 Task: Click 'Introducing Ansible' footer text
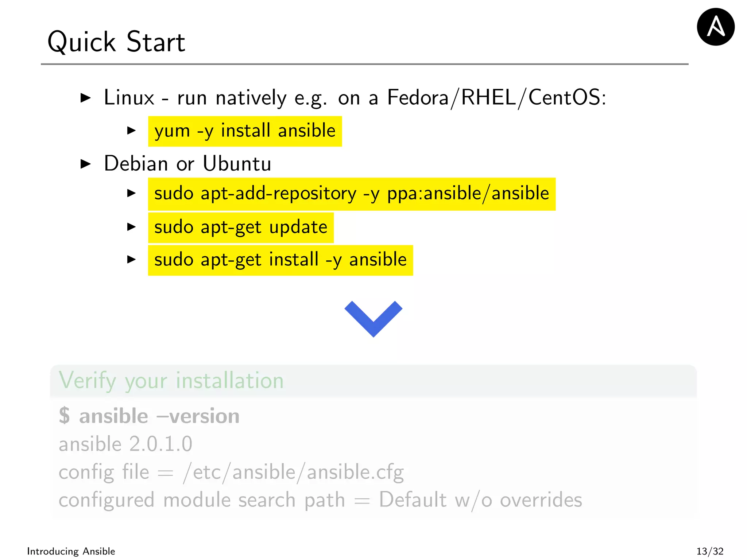click(71, 551)
